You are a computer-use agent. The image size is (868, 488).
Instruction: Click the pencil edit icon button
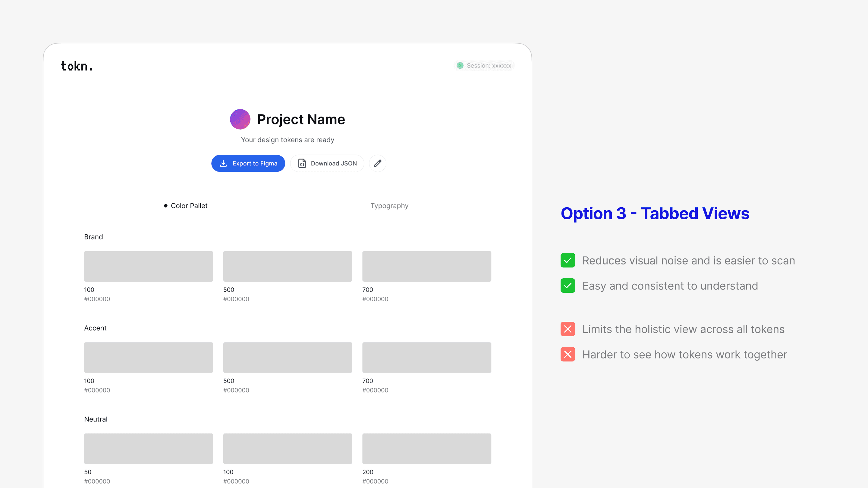(377, 163)
